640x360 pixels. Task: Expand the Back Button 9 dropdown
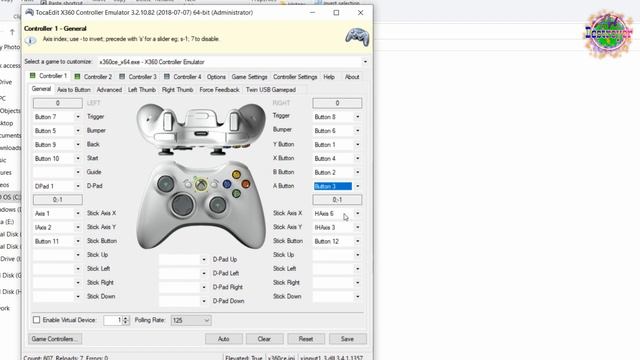click(78, 145)
